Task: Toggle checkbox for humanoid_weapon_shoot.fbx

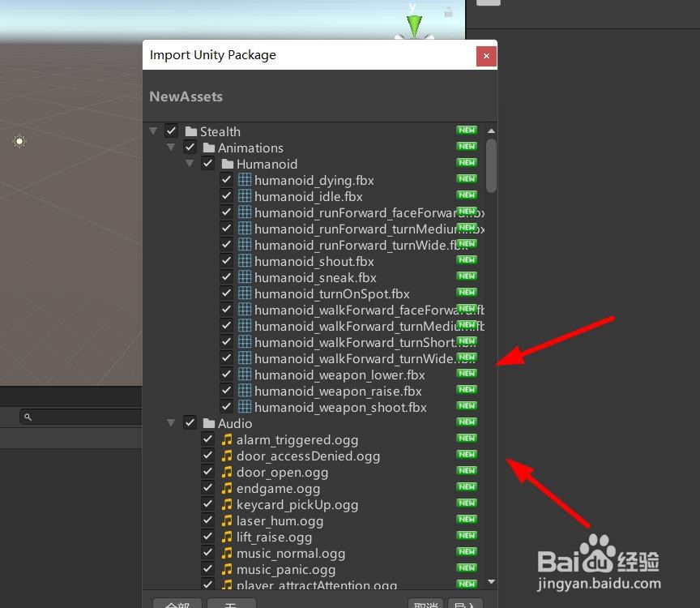Action: click(226, 406)
